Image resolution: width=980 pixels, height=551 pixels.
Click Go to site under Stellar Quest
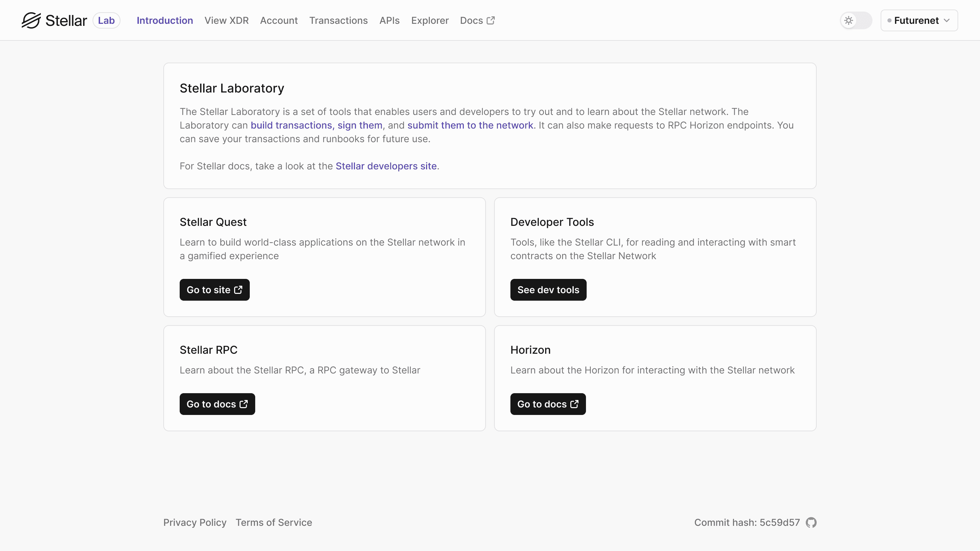tap(215, 290)
